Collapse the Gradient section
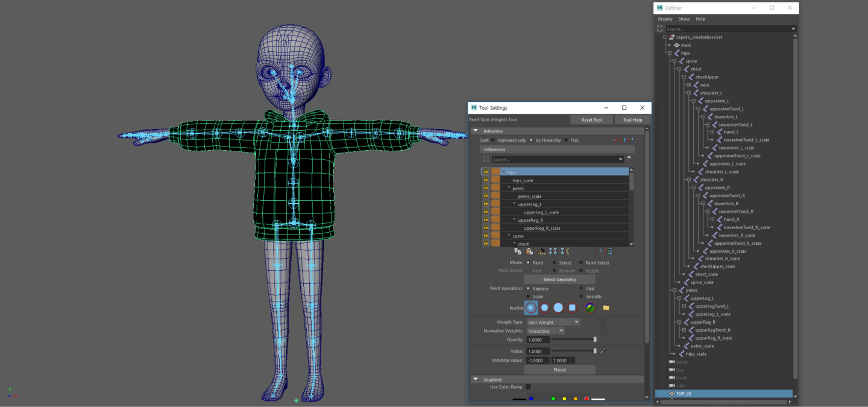868x407 pixels. click(475, 380)
